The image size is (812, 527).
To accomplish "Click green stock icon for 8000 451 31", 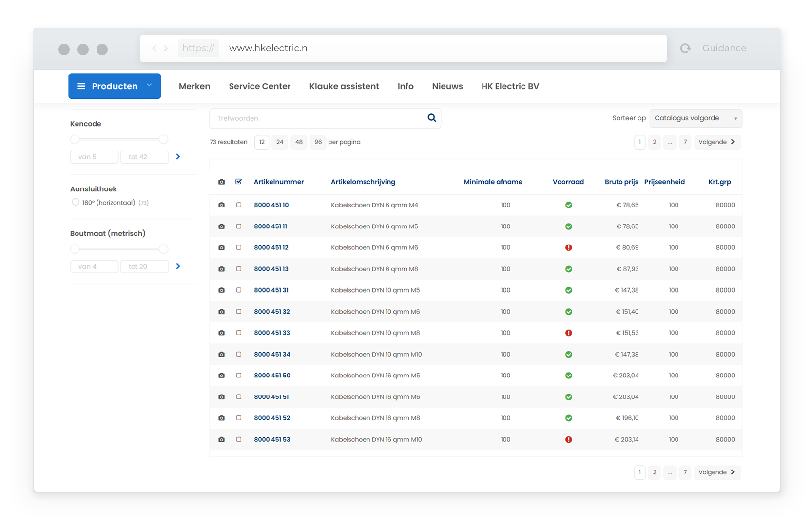I will coord(568,290).
